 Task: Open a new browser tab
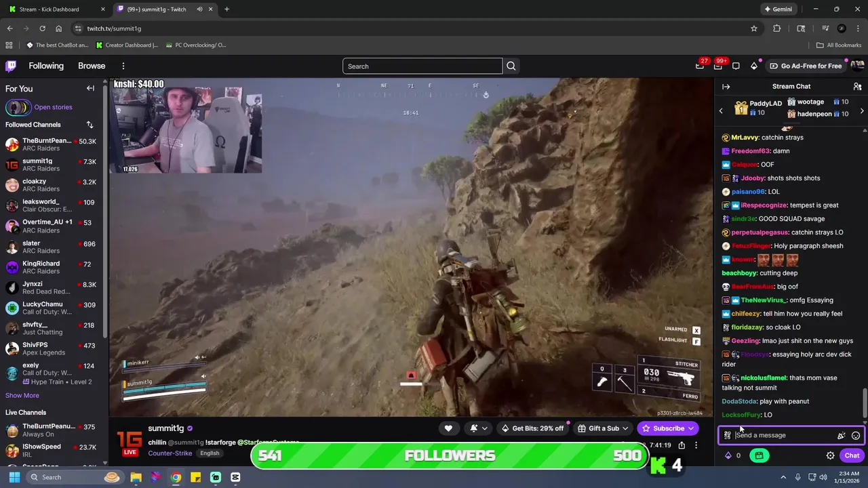pos(226,9)
